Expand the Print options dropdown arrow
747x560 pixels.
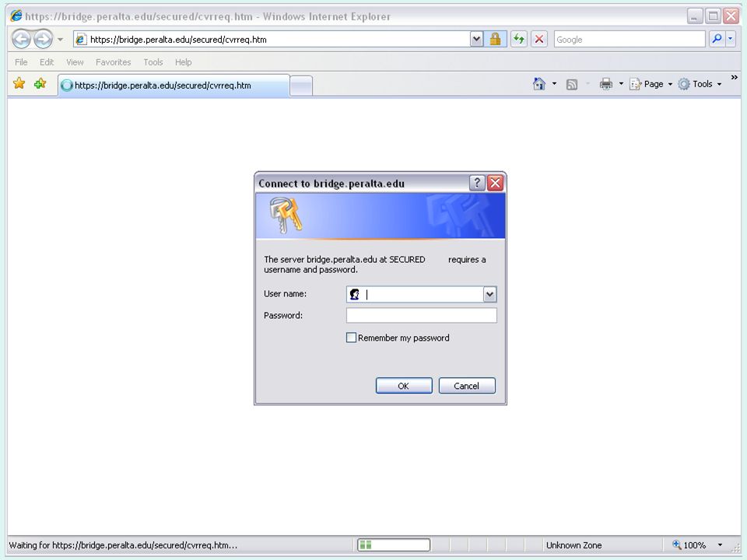(621, 84)
